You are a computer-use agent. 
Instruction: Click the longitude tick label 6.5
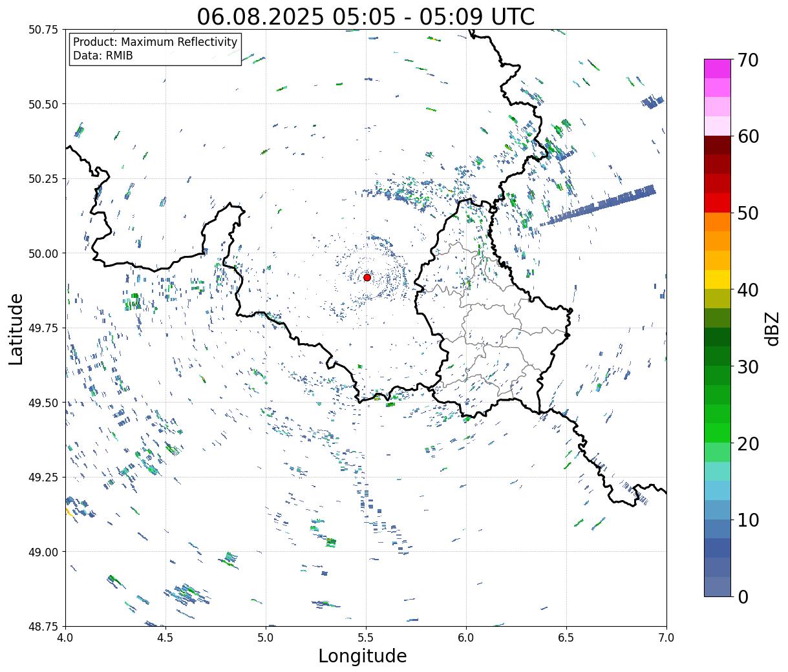click(x=566, y=637)
